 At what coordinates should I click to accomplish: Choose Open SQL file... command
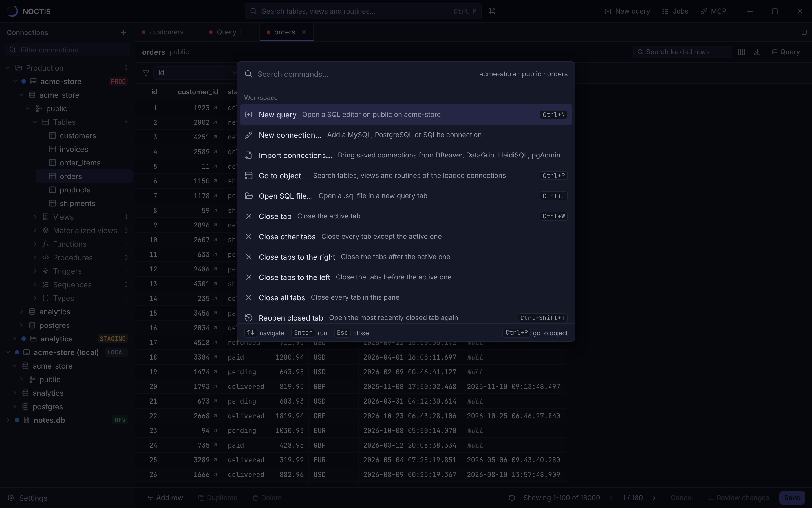coord(406,196)
